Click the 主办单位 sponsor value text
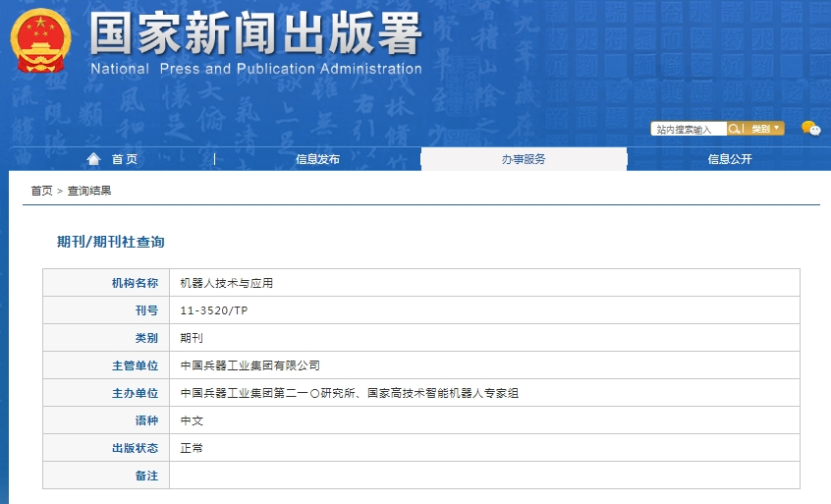Screen dimensions: 831x504 pyautogui.click(x=349, y=393)
